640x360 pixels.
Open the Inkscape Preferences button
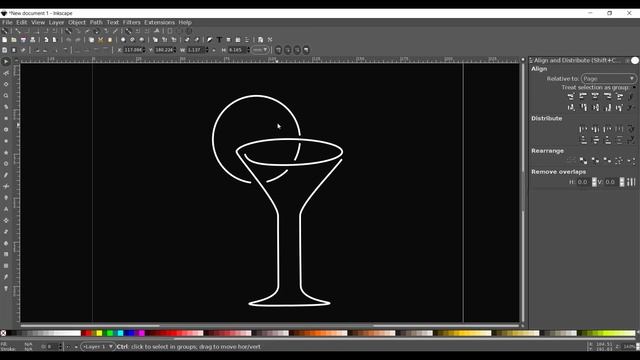point(270,40)
